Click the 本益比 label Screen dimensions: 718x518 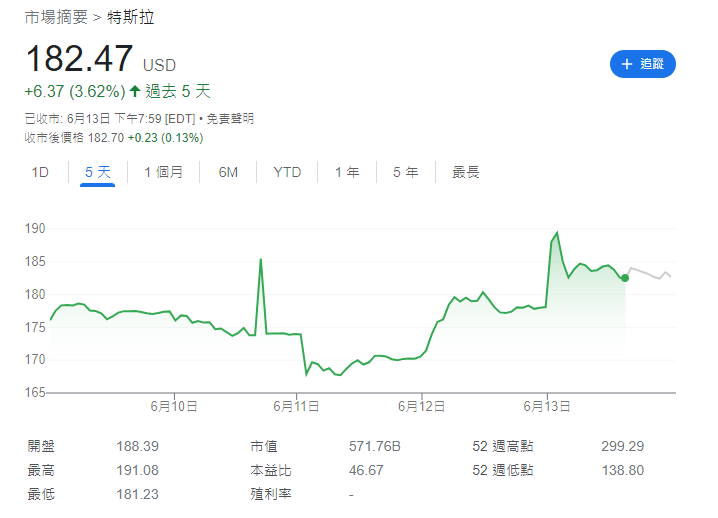click(271, 470)
